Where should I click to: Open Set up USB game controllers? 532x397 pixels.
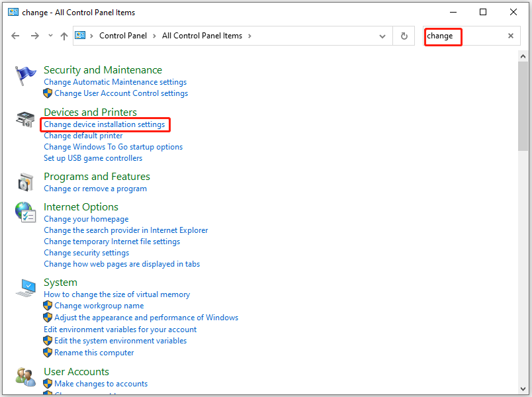point(93,158)
